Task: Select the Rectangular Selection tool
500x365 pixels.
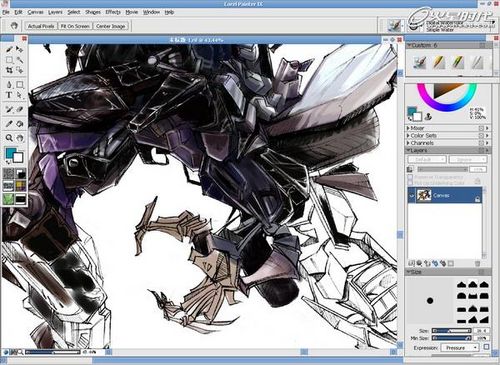Action: point(9,60)
